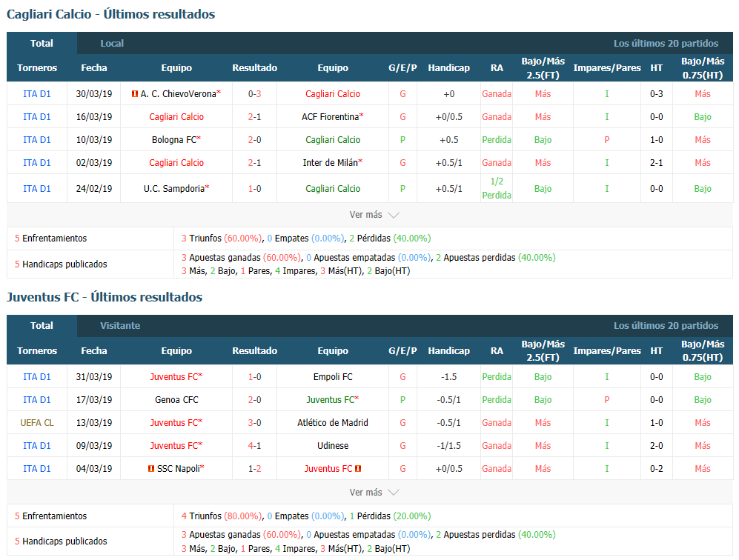Click red card icon after Juventus FC 04/03/19

coord(358,469)
